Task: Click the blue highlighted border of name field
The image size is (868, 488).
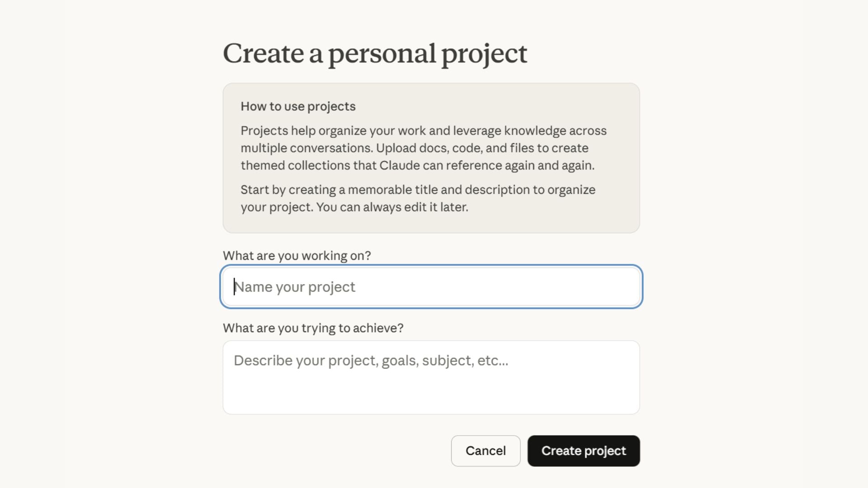Action: (x=431, y=267)
